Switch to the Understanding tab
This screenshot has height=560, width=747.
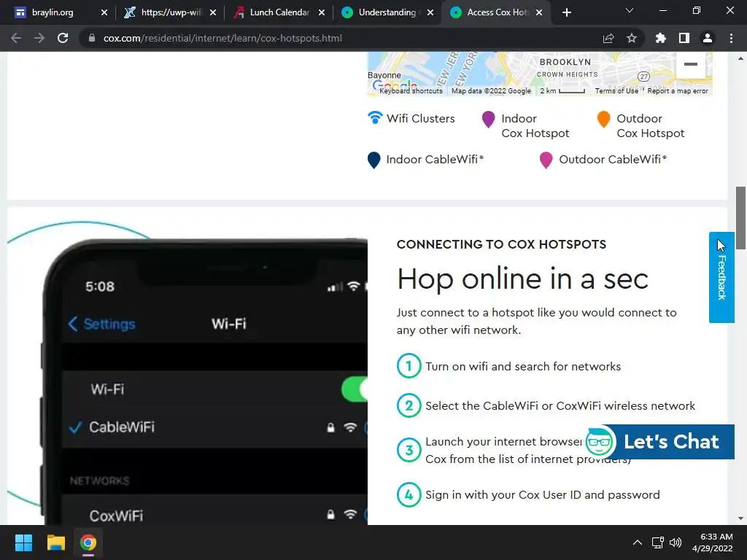[387, 12]
